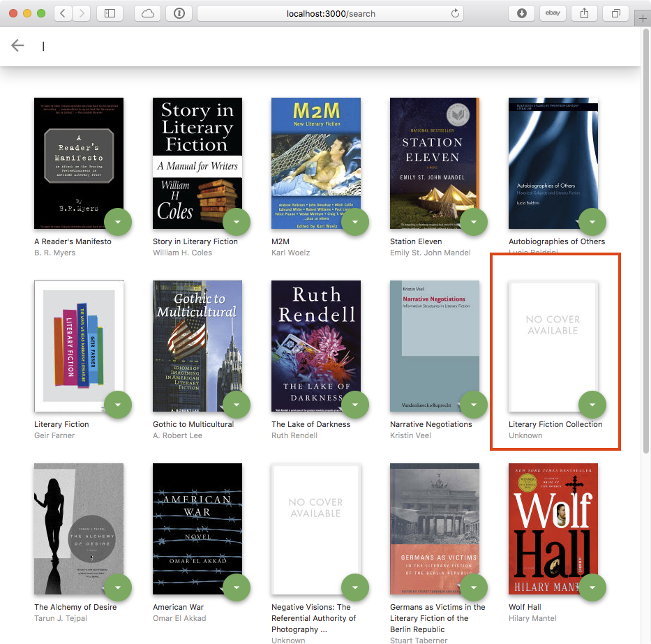Click author text 'Geir Farner'
Image resolution: width=651 pixels, height=644 pixels.
tap(54, 435)
